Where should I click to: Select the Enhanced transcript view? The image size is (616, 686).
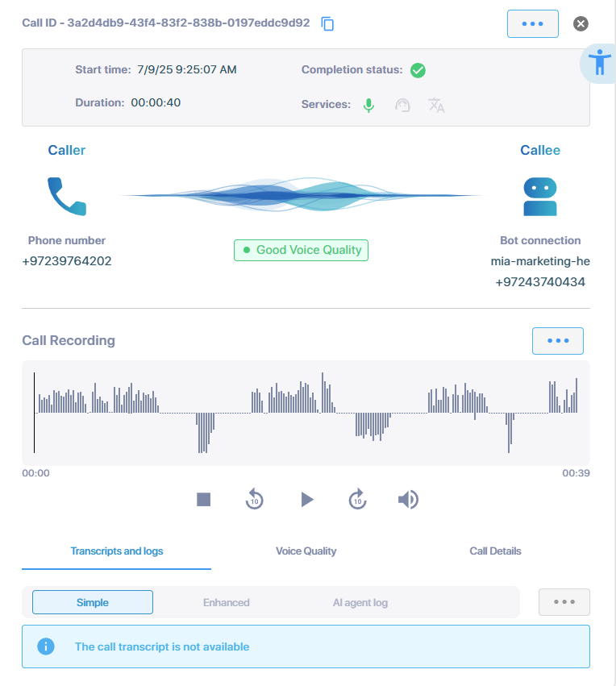coord(227,603)
